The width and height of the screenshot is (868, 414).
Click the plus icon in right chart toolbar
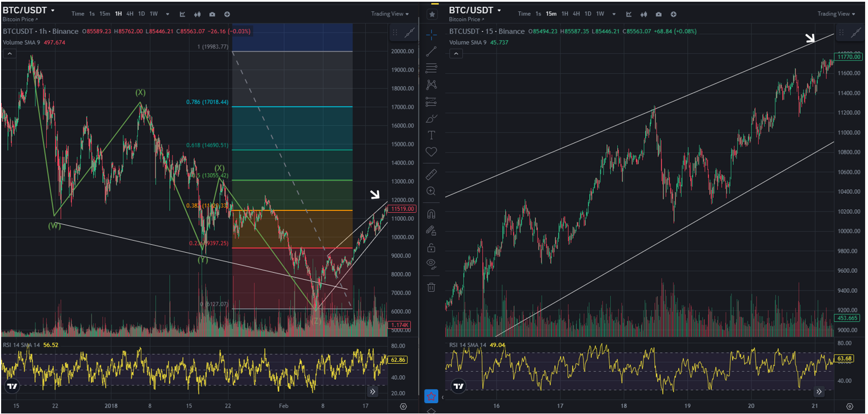pyautogui.click(x=674, y=14)
